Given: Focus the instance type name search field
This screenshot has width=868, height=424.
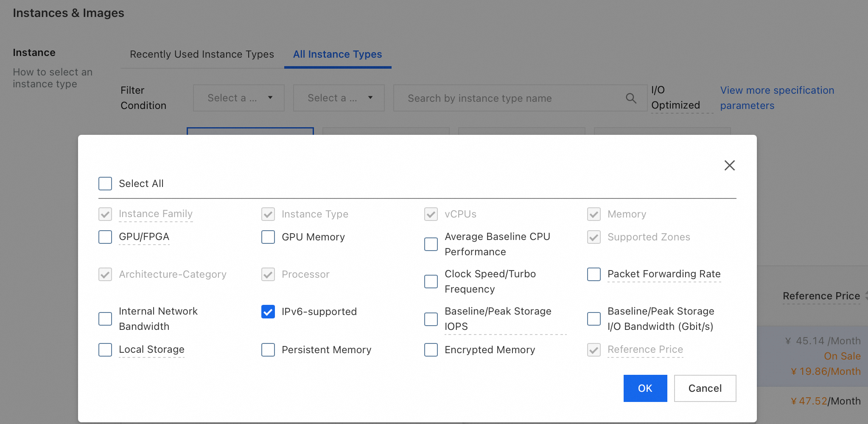Looking at the screenshot, I should click(509, 98).
